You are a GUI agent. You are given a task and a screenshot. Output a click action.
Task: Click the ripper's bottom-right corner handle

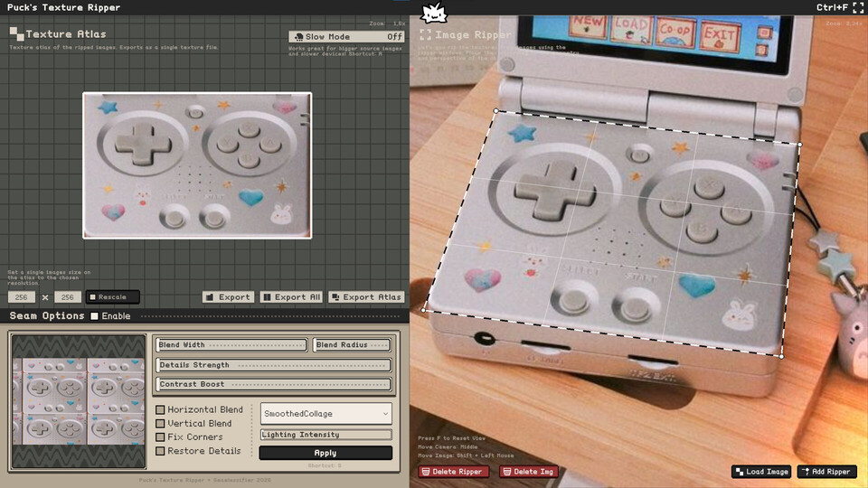point(781,356)
